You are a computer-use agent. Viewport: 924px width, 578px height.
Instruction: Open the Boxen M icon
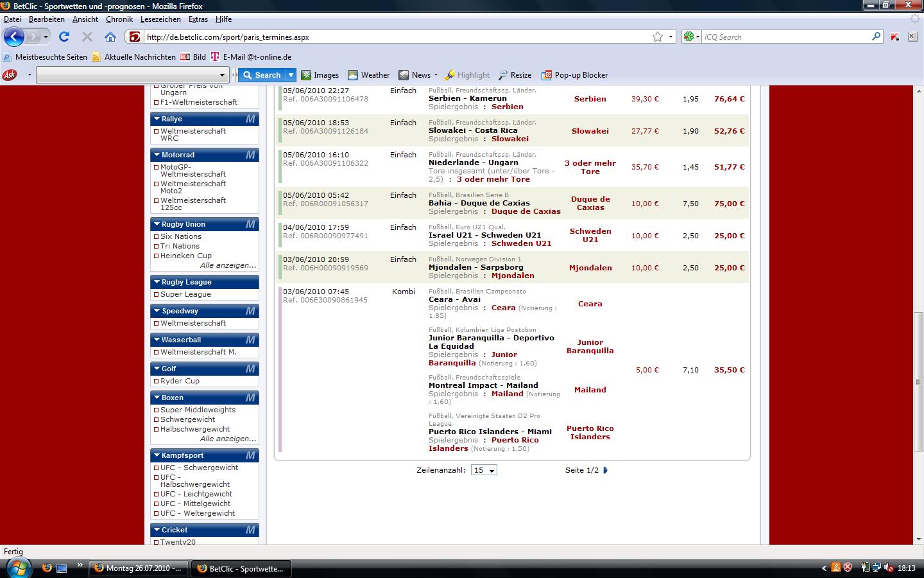point(250,398)
